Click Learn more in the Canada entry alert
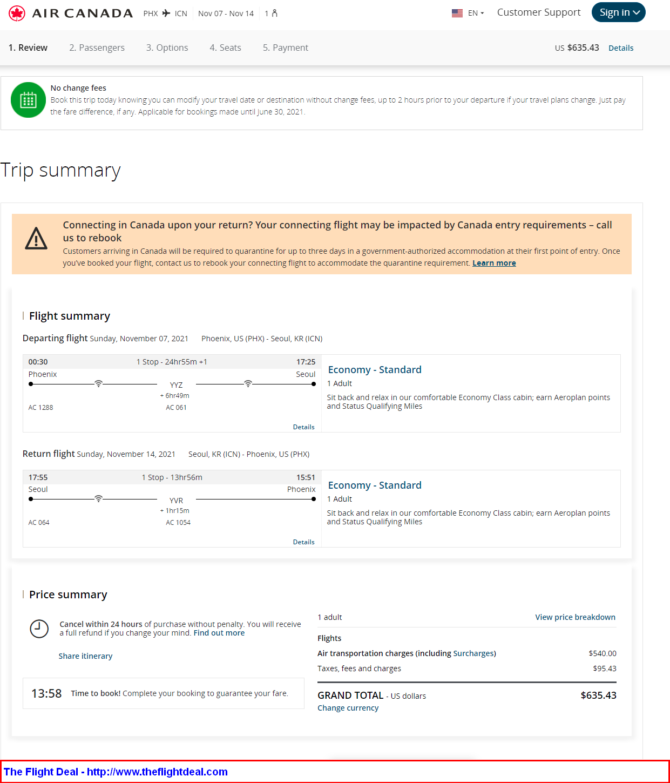 tap(494, 263)
